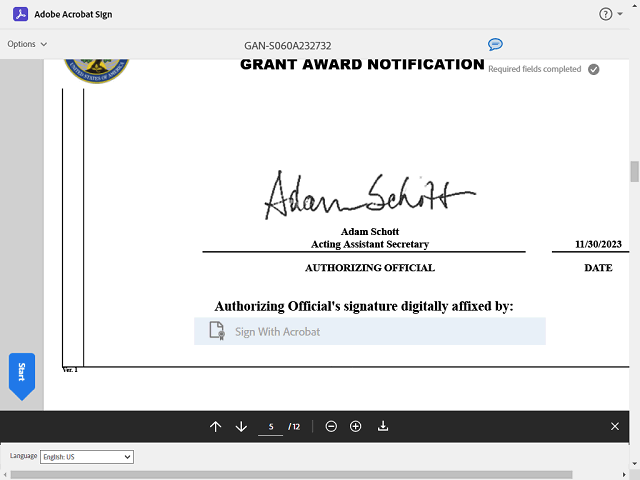
Task: Click the Adam Schott handwritten signature
Action: (x=369, y=194)
